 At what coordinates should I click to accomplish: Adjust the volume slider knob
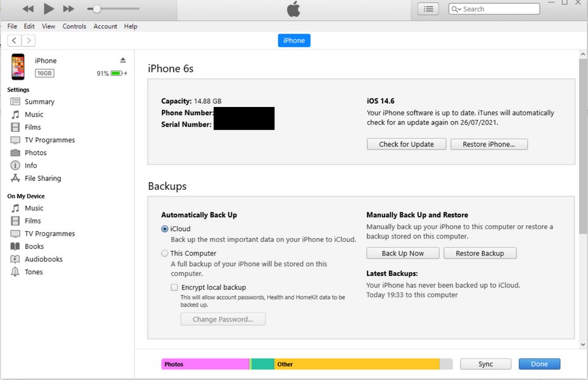click(96, 9)
